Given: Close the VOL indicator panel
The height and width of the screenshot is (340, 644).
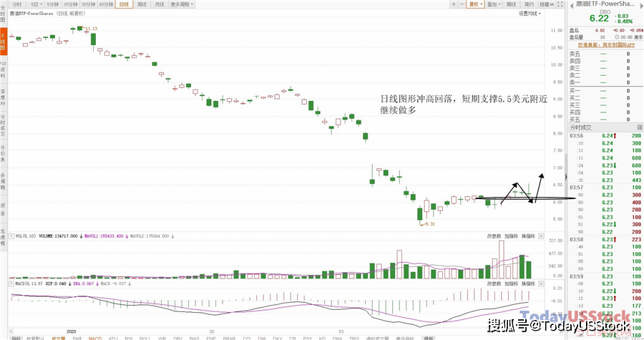Looking at the screenshot, I should (x=541, y=236).
